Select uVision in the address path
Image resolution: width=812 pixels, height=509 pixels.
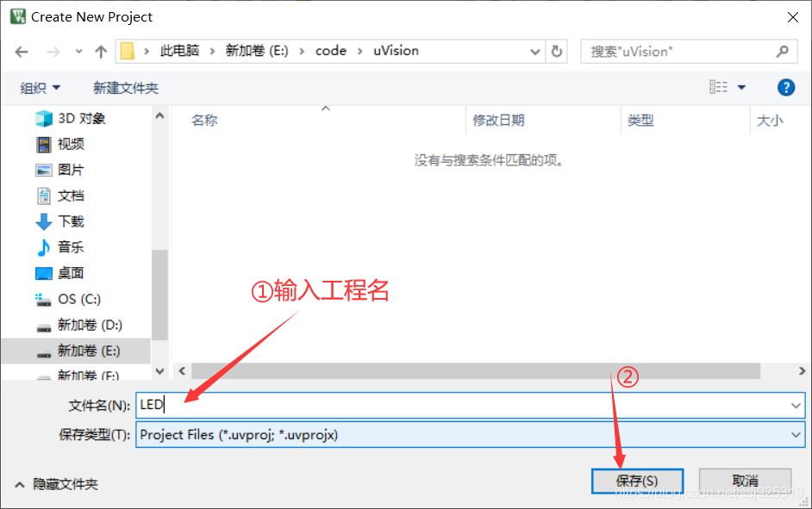[397, 51]
